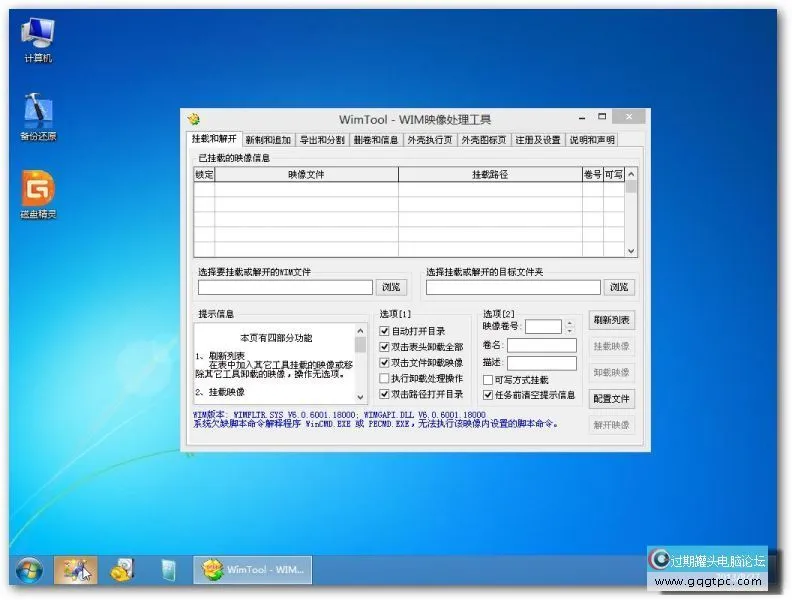Click the WimTool taskbar button

[x=254, y=570]
